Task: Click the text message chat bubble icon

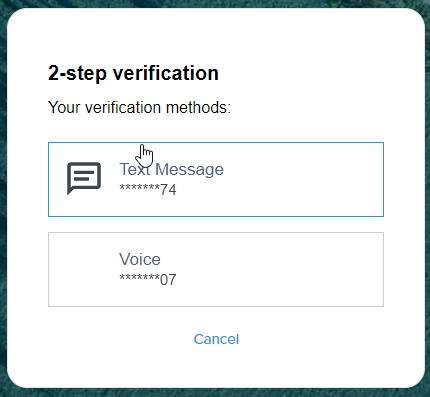Action: coord(84,178)
